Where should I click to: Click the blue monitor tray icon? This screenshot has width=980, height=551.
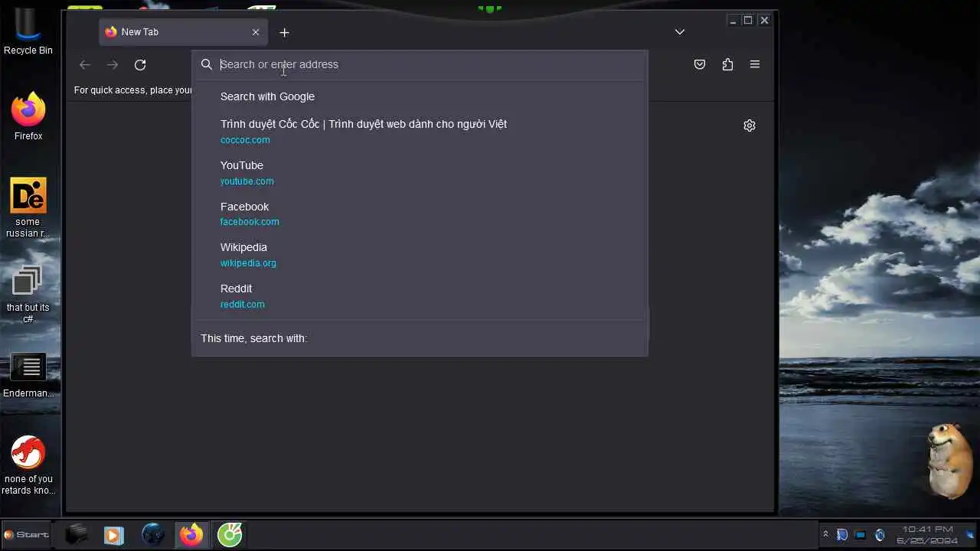pyautogui.click(x=861, y=534)
